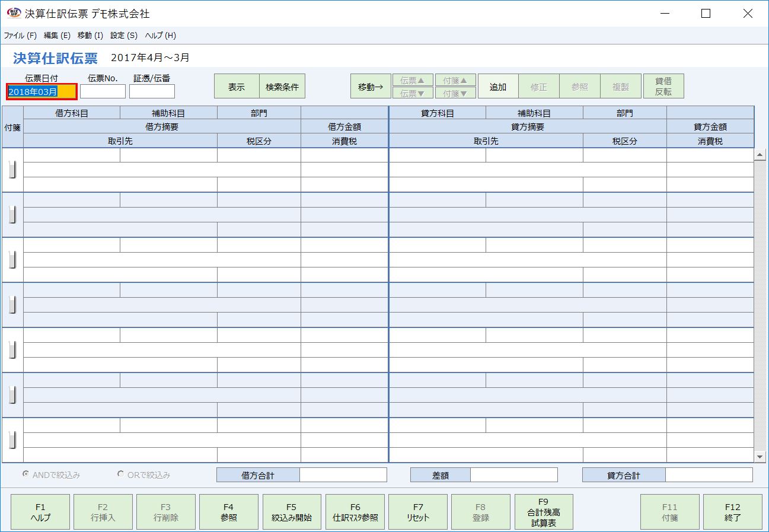Click the 移動→ button

click(x=370, y=85)
